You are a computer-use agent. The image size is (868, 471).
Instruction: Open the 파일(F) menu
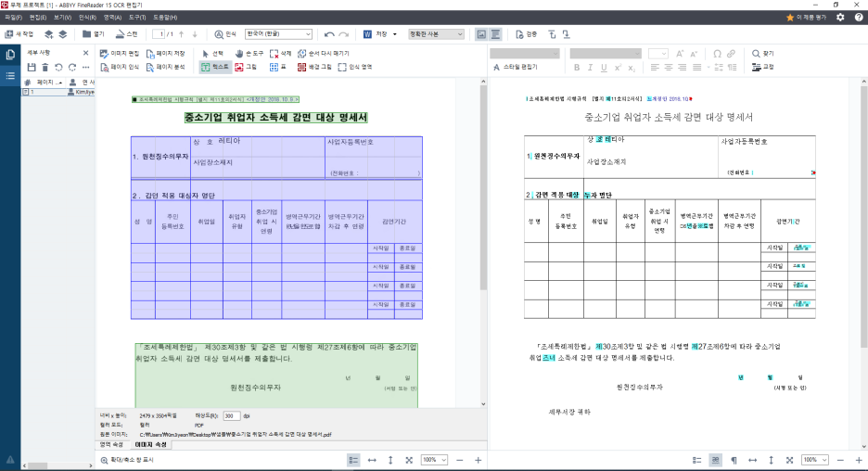coord(13,18)
